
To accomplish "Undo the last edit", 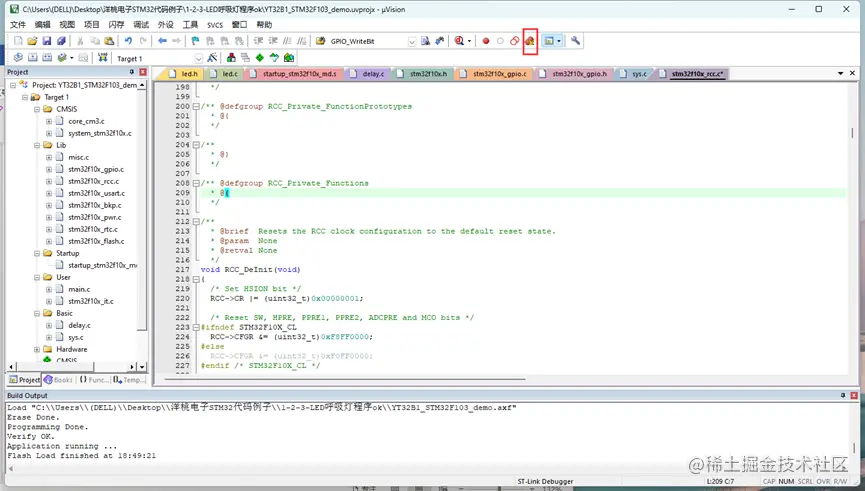I will 128,41.
